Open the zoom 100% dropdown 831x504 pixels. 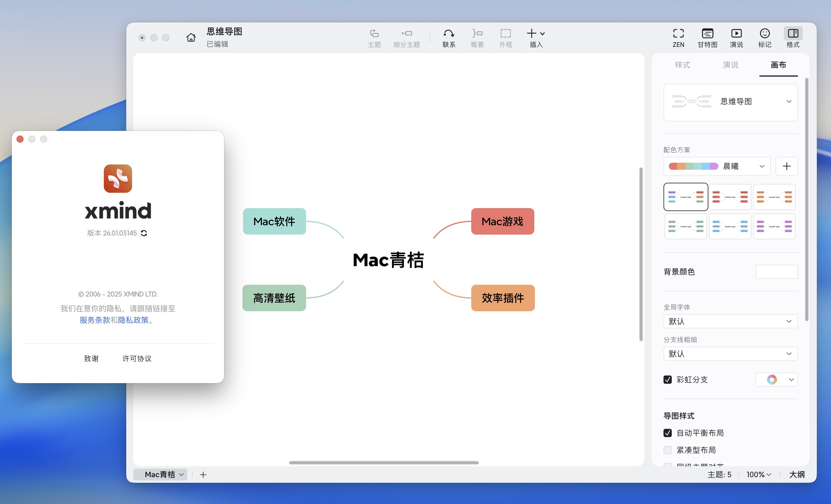tap(759, 475)
